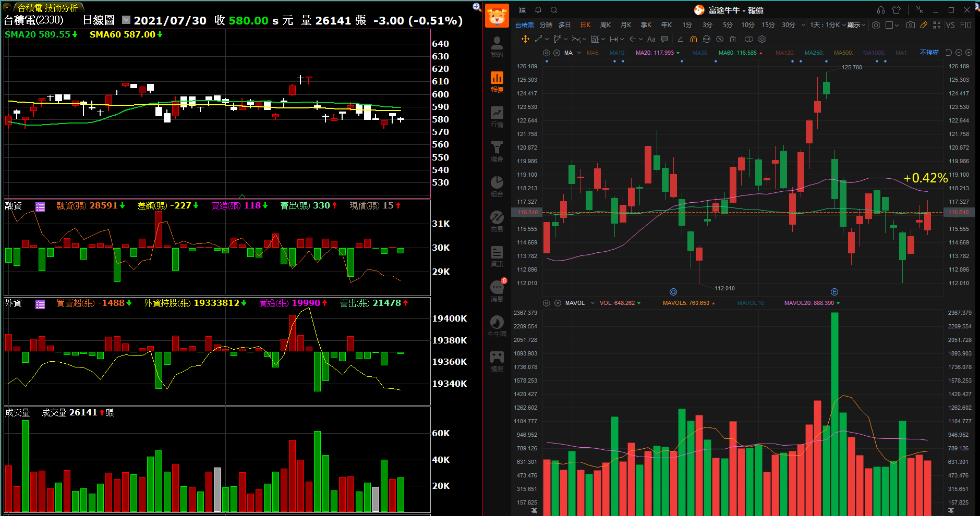This screenshot has height=516, width=980.
Task: Open drawing toolbar settings gear
Action: (762, 39)
